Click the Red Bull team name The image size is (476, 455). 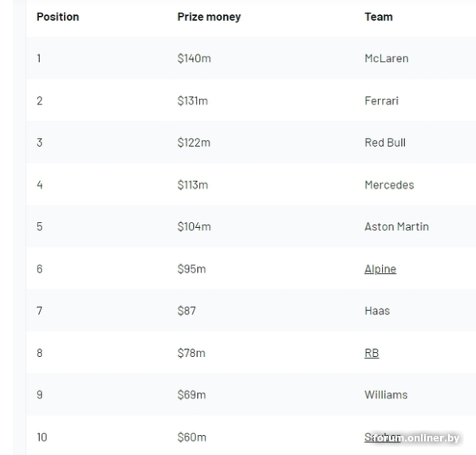pyautogui.click(x=385, y=143)
